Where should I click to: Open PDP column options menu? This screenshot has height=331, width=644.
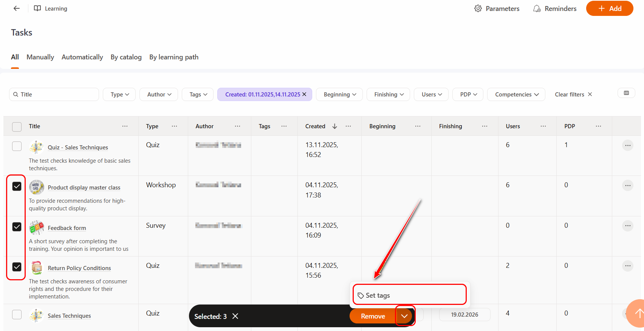(598, 126)
